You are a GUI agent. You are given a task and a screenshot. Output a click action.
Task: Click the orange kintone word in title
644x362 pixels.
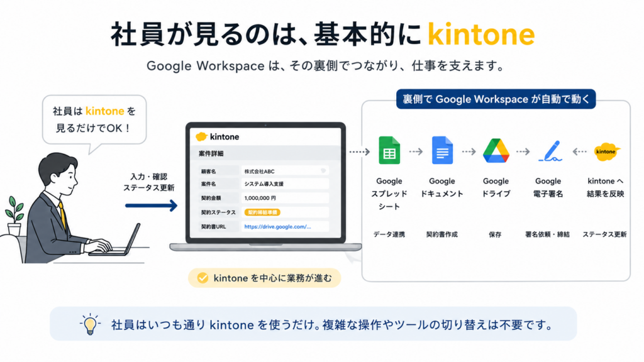[481, 34]
